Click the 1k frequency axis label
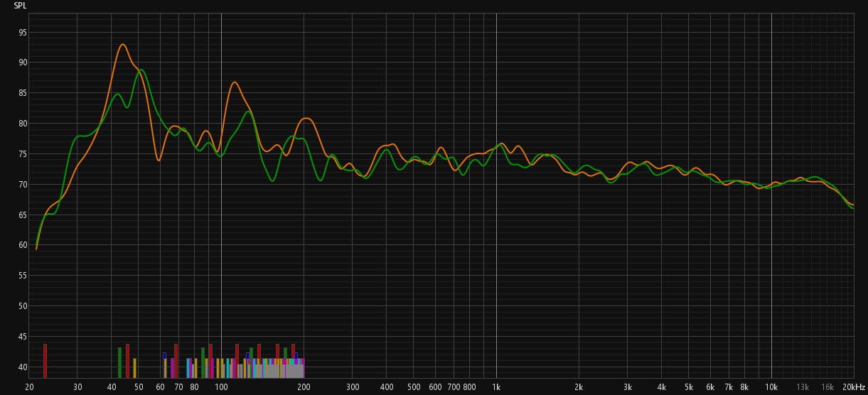 [x=496, y=387]
